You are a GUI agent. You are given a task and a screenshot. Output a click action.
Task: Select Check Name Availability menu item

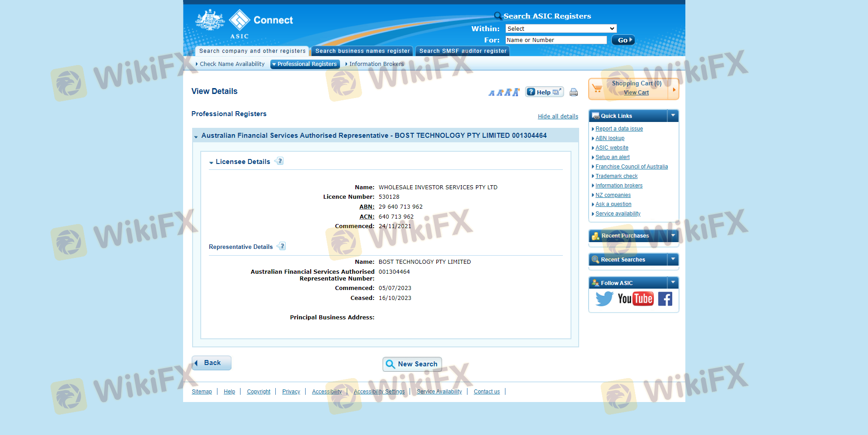click(232, 64)
